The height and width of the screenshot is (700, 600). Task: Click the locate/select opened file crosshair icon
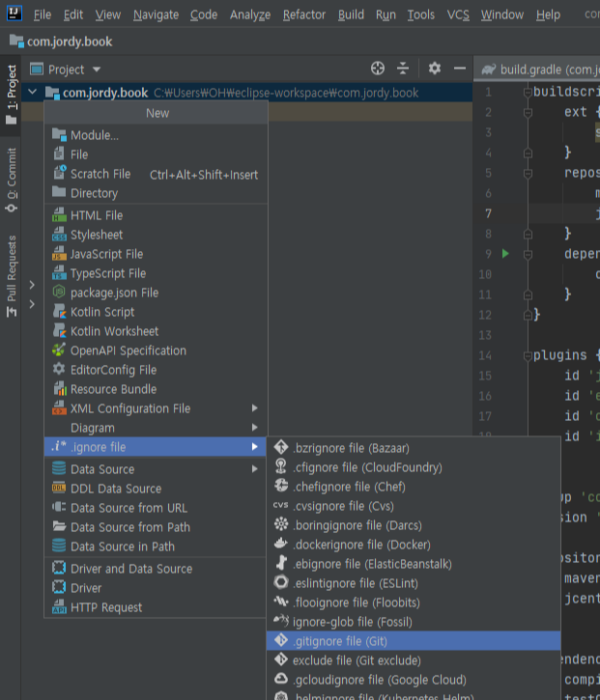(x=378, y=69)
